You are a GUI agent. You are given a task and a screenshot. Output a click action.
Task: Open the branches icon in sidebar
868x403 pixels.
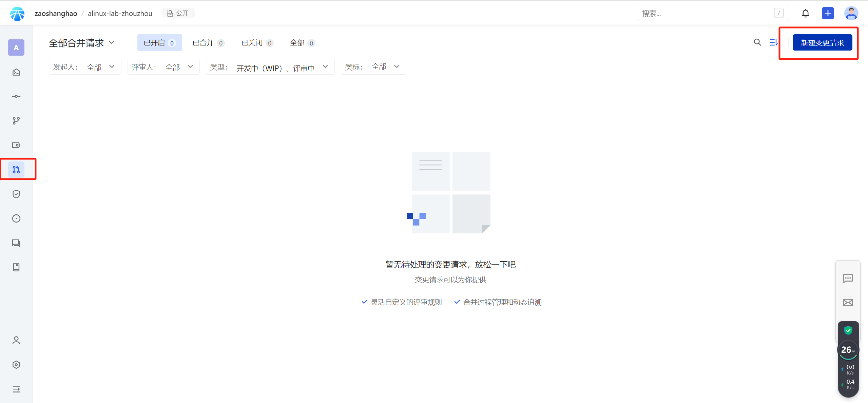16,121
